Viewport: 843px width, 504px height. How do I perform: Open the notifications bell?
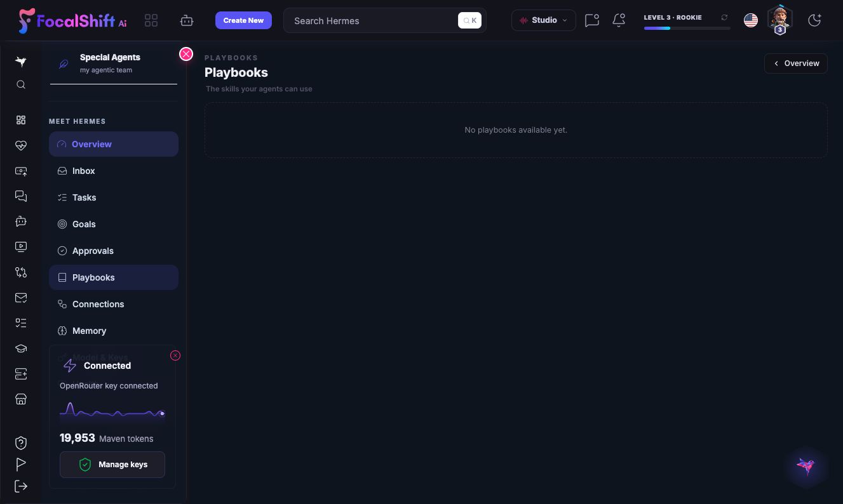619,20
